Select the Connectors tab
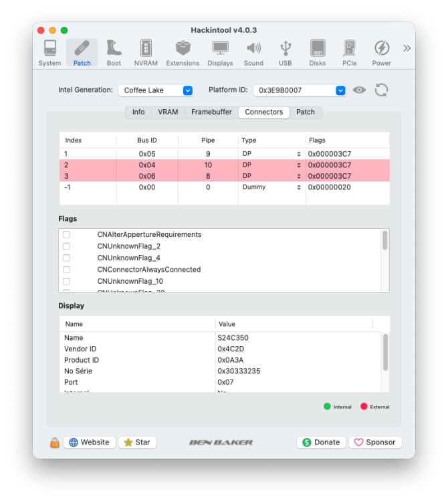 (x=264, y=112)
